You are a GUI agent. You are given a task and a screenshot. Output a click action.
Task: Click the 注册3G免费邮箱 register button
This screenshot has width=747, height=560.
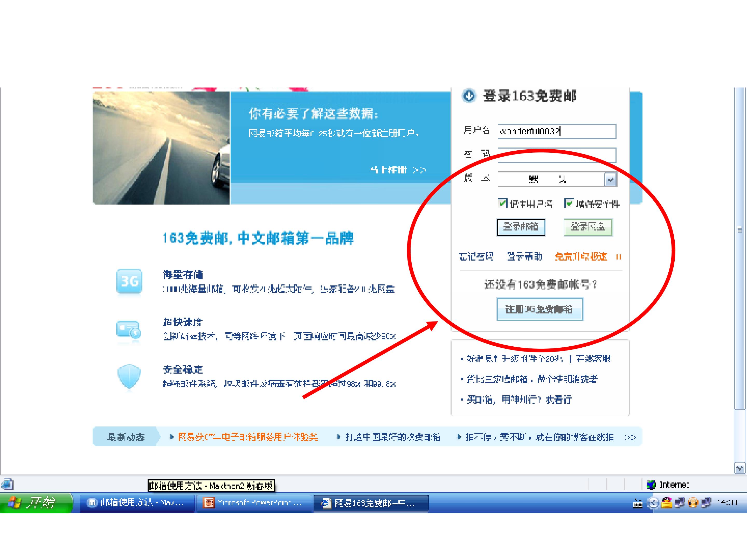pyautogui.click(x=540, y=309)
